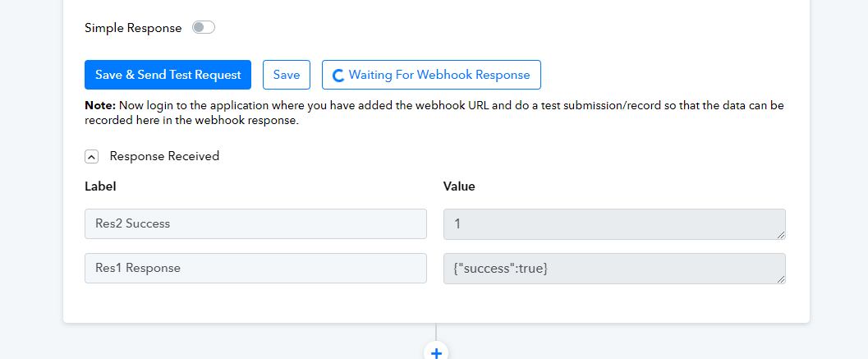Click the Label column header
Image resolution: width=868 pixels, height=359 pixels.
pos(100,186)
